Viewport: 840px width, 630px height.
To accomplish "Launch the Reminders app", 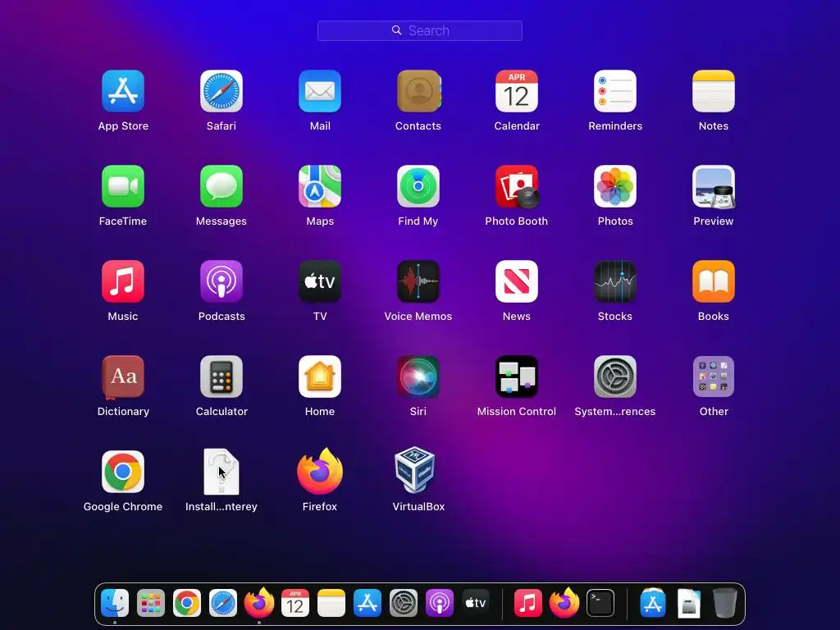I will 615,91.
